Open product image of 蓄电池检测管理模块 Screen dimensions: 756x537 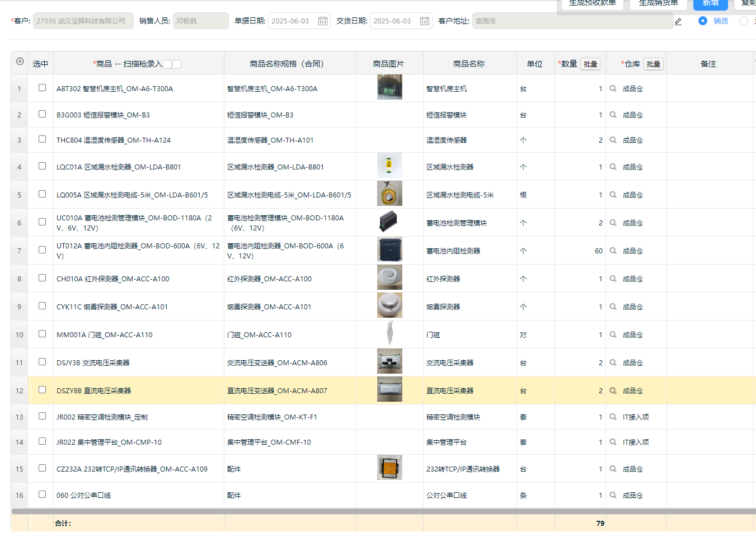[389, 222]
